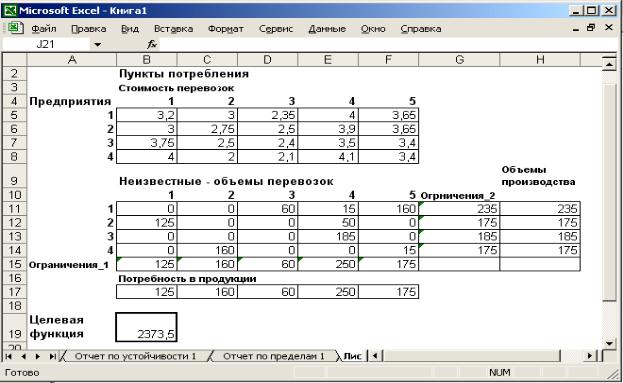The height and width of the screenshot is (383, 623).
Task: Open the Сервис menu
Action: 276,29
